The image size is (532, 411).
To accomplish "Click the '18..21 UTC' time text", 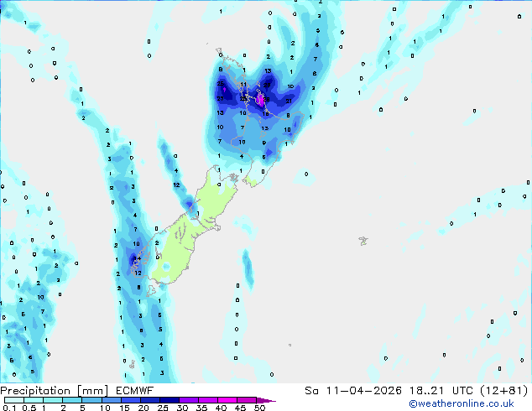I will (441, 391).
